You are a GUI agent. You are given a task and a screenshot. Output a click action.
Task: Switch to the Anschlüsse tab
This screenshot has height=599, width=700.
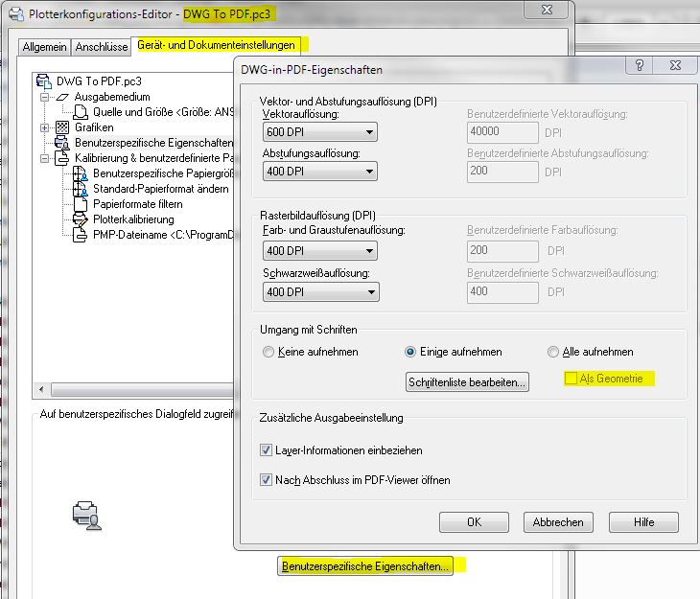(102, 47)
